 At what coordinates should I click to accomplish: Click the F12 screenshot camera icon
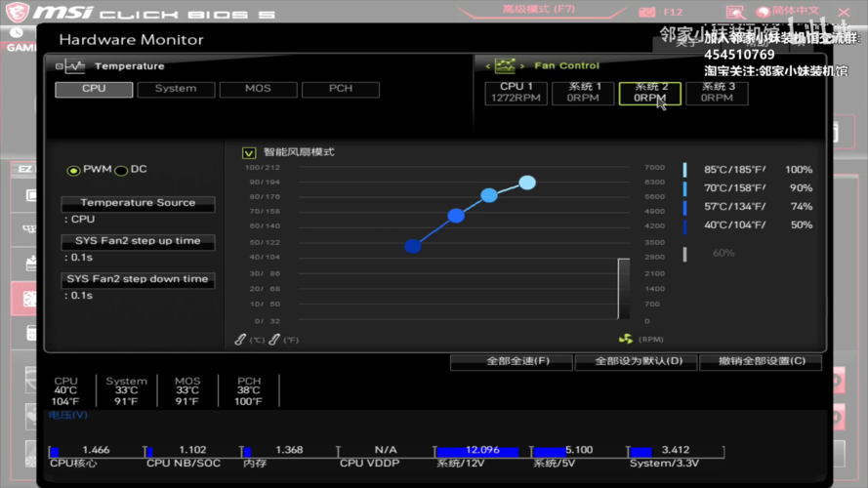click(647, 12)
